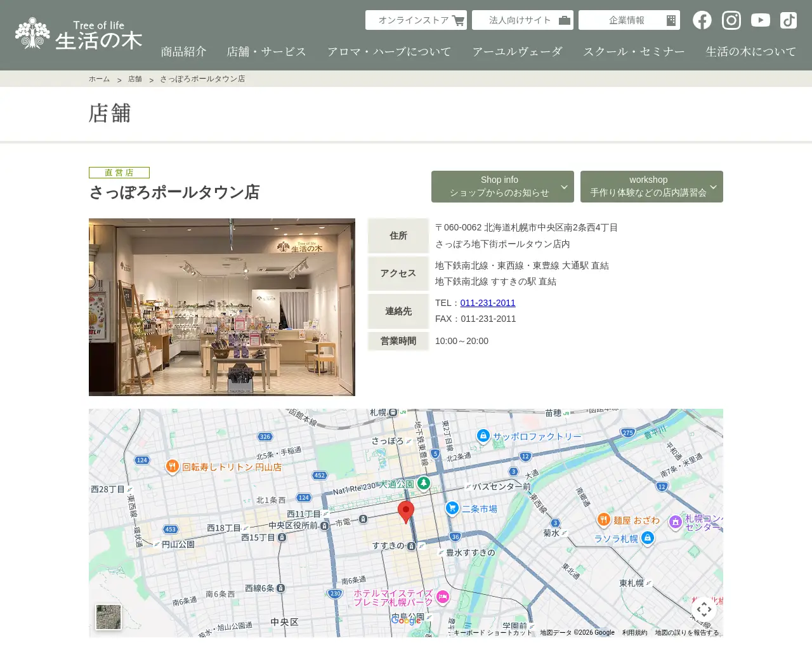Click the phone number 011-231-2011 link
This screenshot has height=650, width=812.
(488, 303)
